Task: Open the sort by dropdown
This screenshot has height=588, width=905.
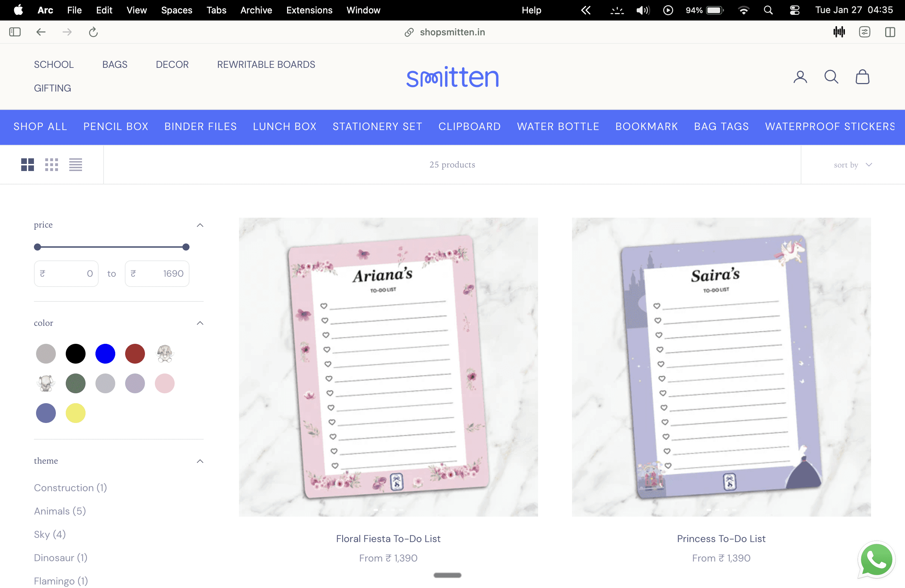Action: coord(852,165)
